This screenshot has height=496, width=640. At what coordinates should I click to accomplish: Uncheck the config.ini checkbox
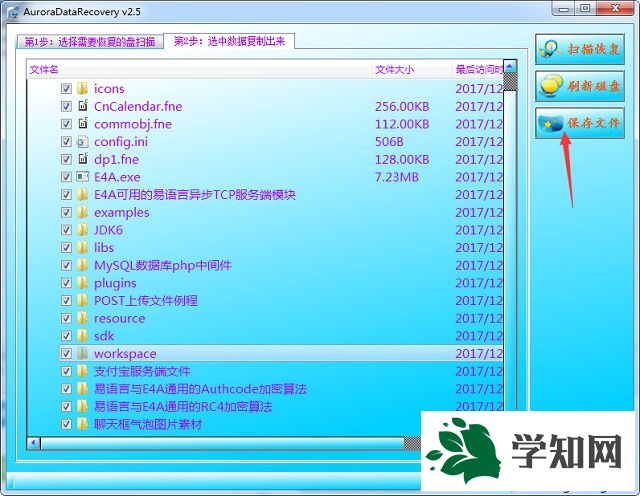(66, 142)
